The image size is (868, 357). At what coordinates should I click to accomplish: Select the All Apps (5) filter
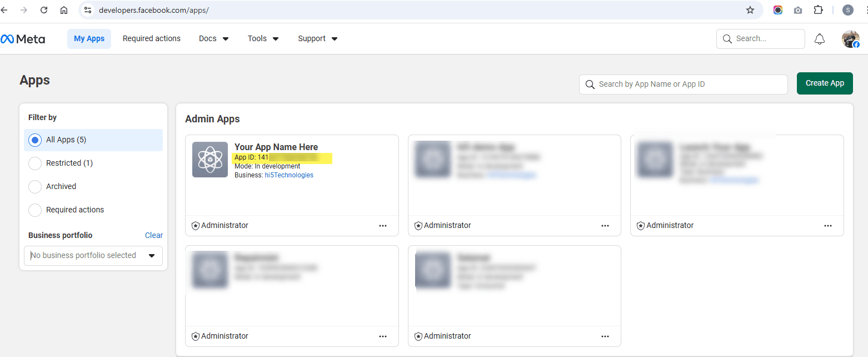(35, 140)
